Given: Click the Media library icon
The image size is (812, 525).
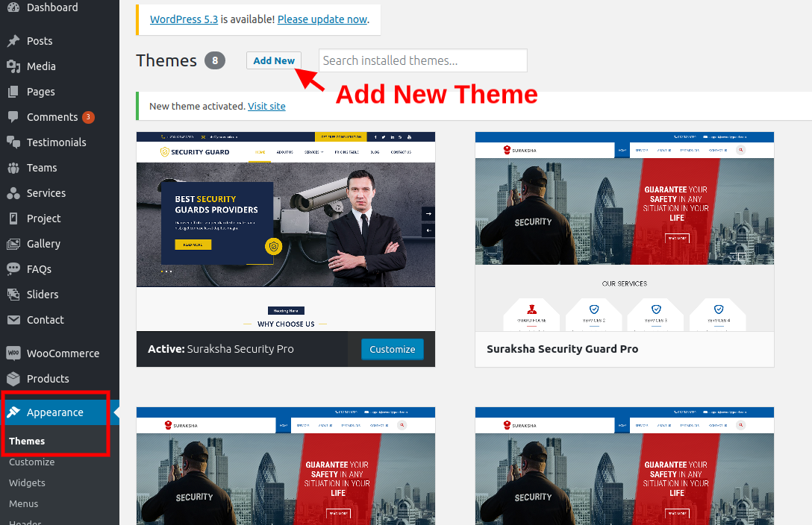Looking at the screenshot, I should (13, 66).
